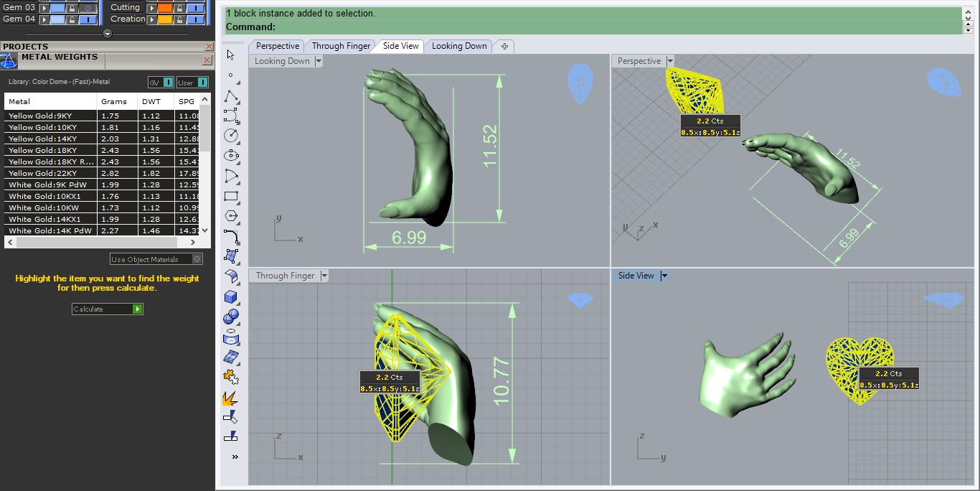
Task: Toggle the Creation layer lock
Action: tap(179, 19)
